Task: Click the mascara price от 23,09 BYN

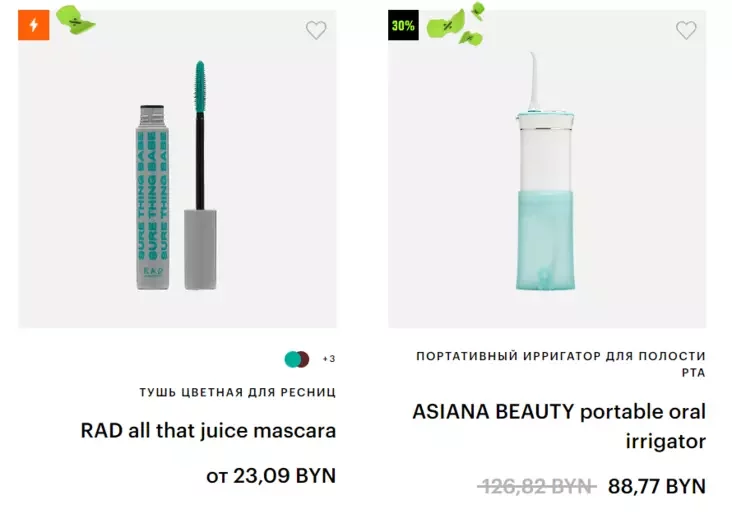Action: click(x=270, y=476)
